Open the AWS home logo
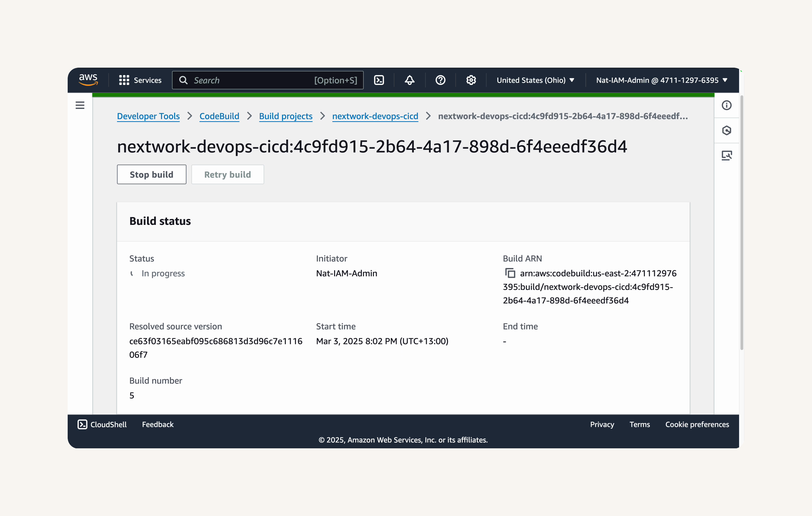This screenshot has width=812, height=516. point(88,80)
